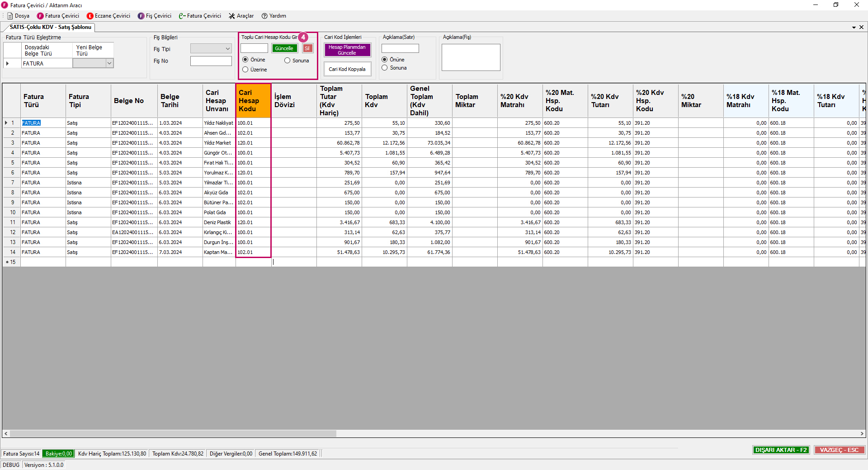Click 600.20 cell in Yıldız Nakliyat row

pyautogui.click(x=565, y=123)
